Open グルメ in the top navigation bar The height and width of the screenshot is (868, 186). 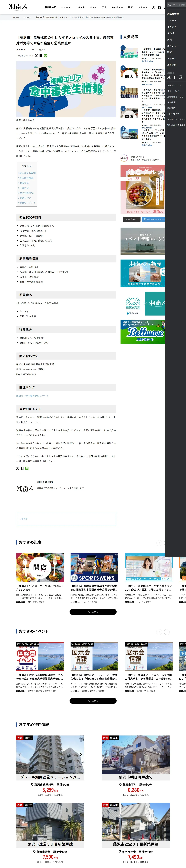pos(93,7)
